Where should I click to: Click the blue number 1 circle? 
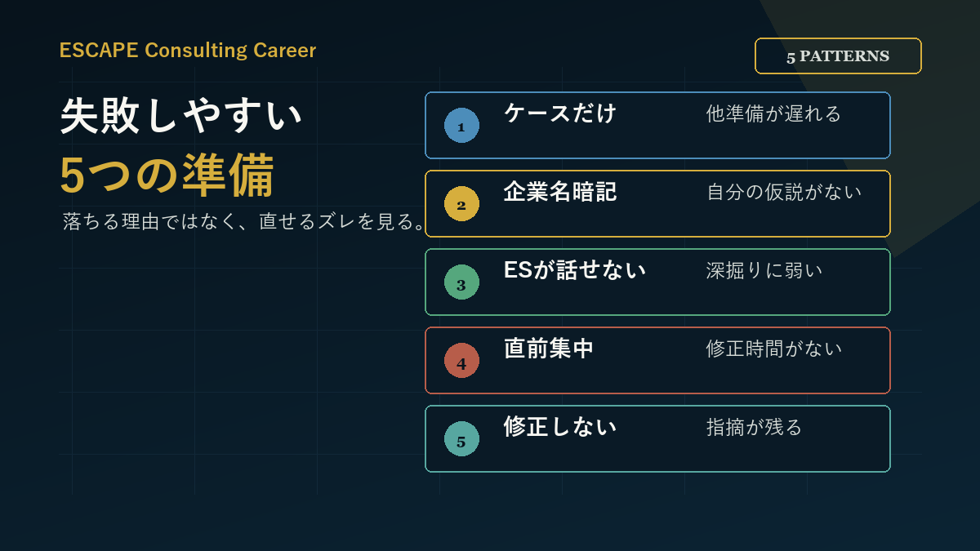(x=461, y=126)
